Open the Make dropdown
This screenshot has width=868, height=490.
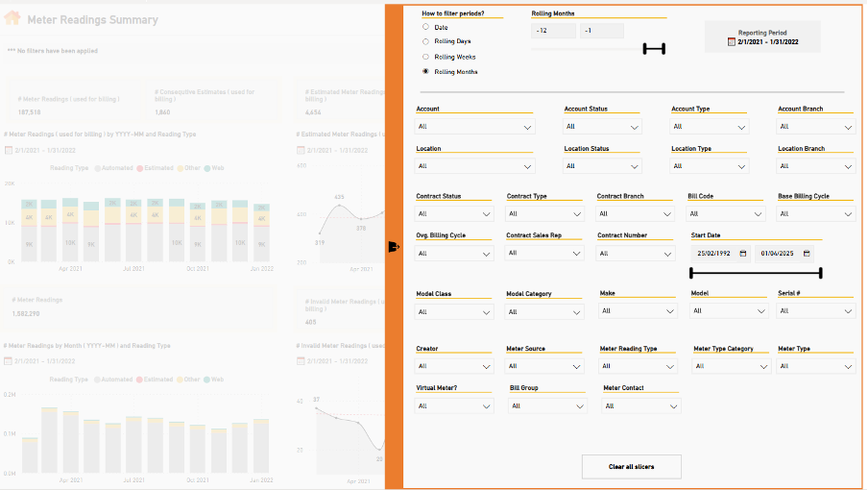point(639,311)
